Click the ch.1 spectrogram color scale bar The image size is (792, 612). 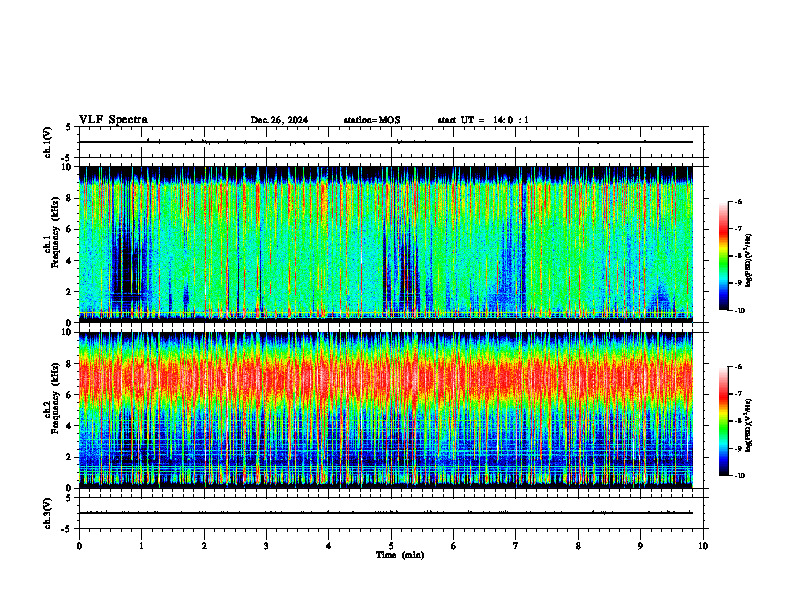(x=723, y=256)
